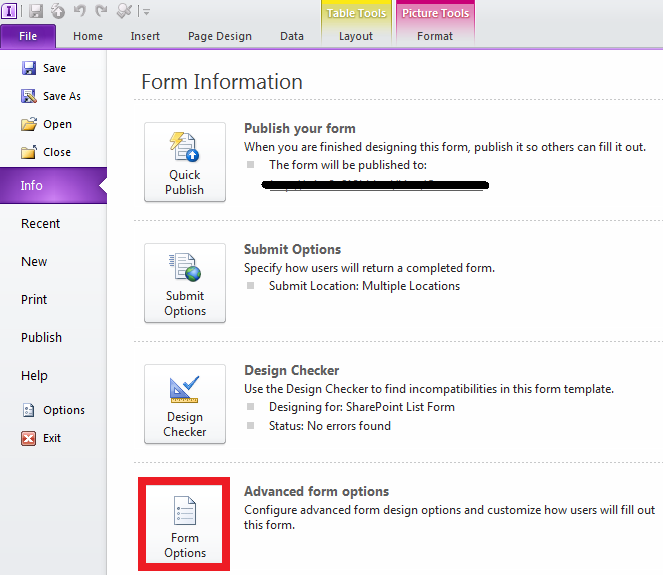The image size is (663, 575).
Task: Open the Page Design tab
Action: pos(219,36)
